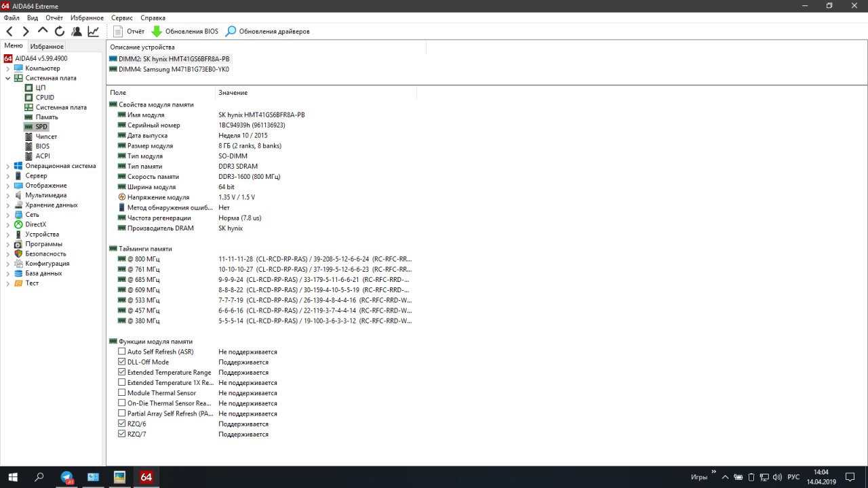Image resolution: width=868 pixels, height=488 pixels.
Task: Expand the Конфигурация tree node
Action: pyautogui.click(x=8, y=264)
